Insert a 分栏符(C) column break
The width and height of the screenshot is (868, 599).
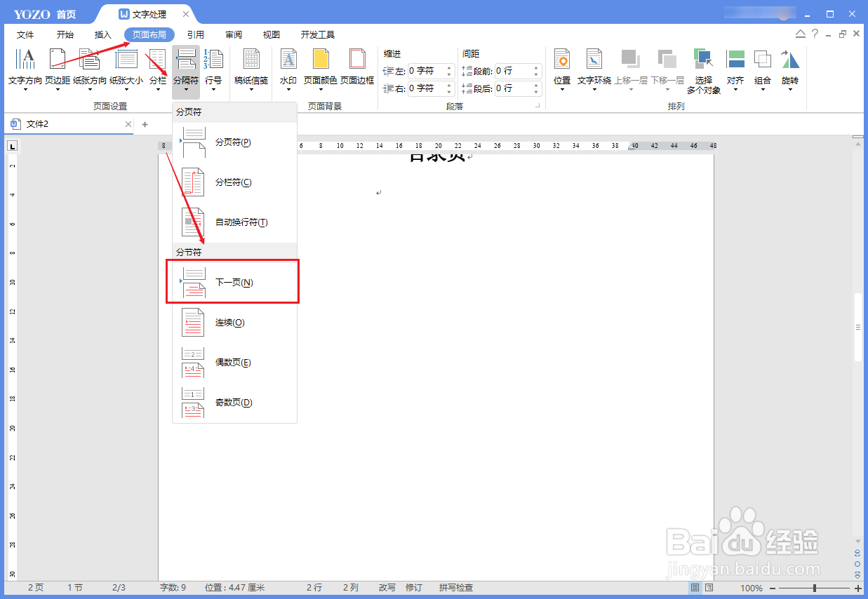(x=234, y=182)
